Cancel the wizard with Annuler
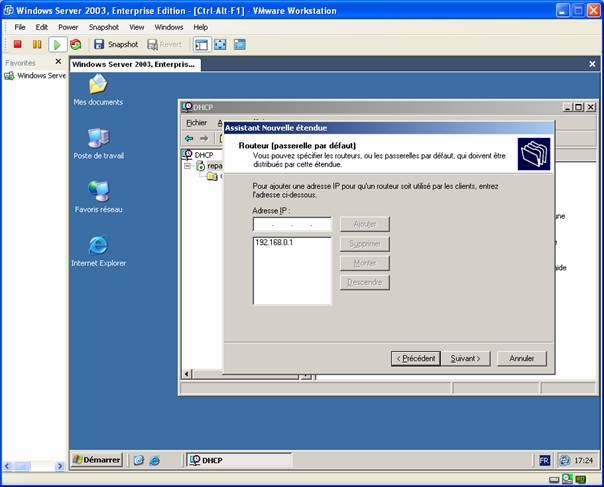 pyautogui.click(x=522, y=358)
